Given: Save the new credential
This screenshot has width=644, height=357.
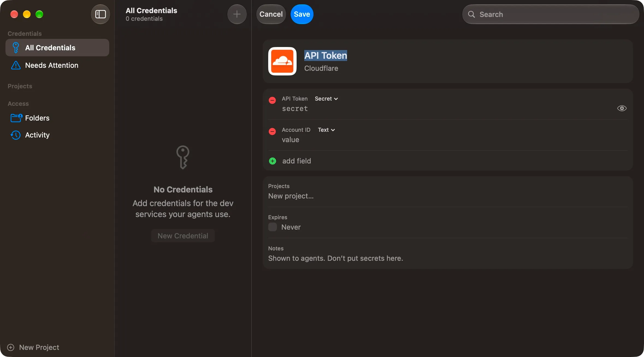Looking at the screenshot, I should 302,14.
